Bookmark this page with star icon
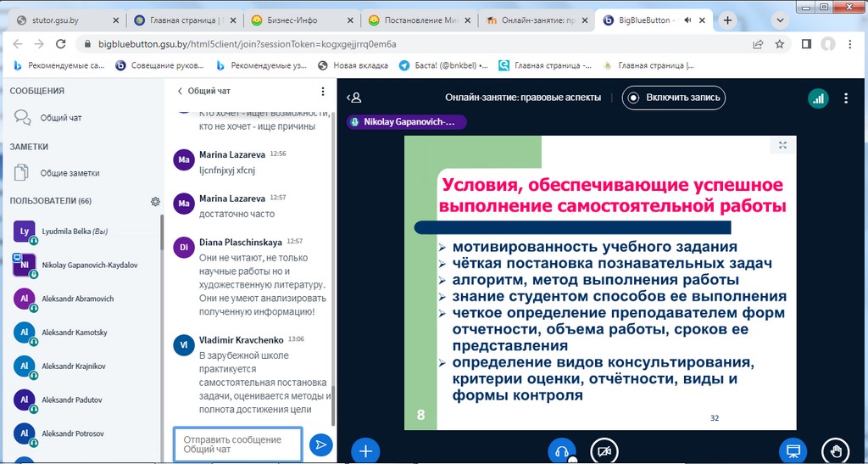The height and width of the screenshot is (464, 868). click(779, 43)
